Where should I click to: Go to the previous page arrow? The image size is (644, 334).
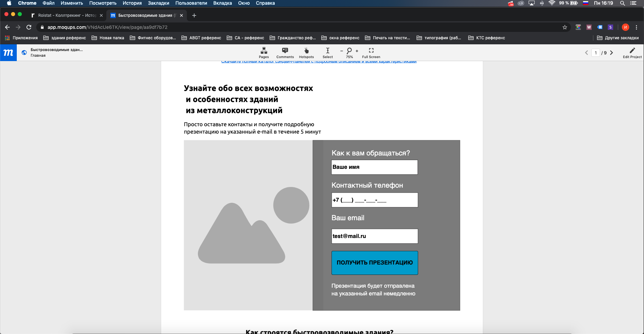tap(586, 53)
